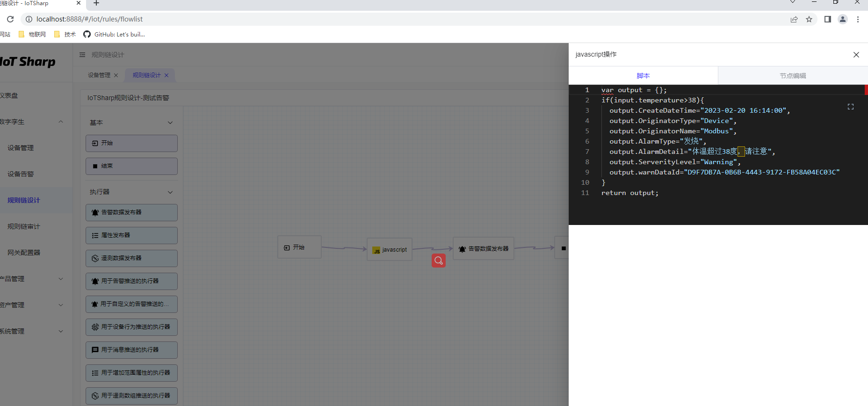The image size is (868, 406).
Task: Click the hamburger menu collapse icon
Action: tap(82, 55)
